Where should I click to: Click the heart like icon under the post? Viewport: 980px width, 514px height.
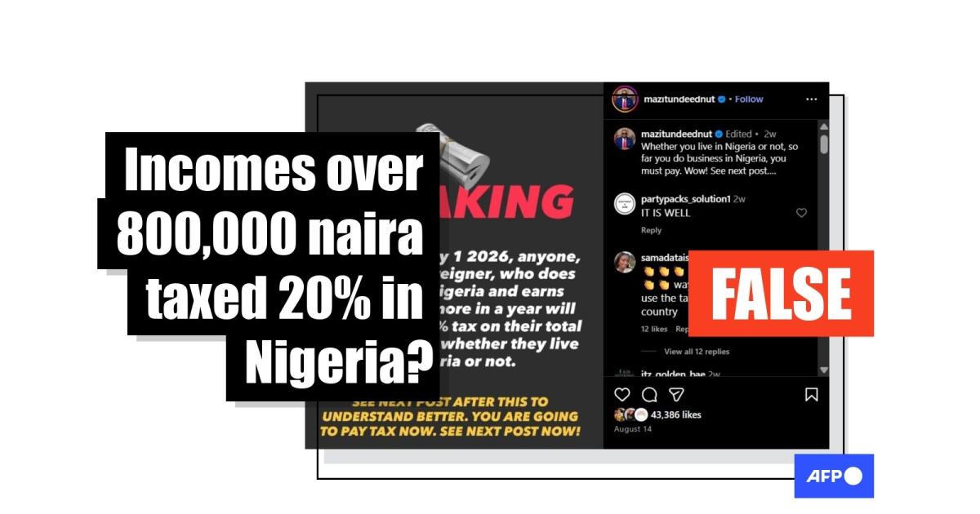[622, 395]
